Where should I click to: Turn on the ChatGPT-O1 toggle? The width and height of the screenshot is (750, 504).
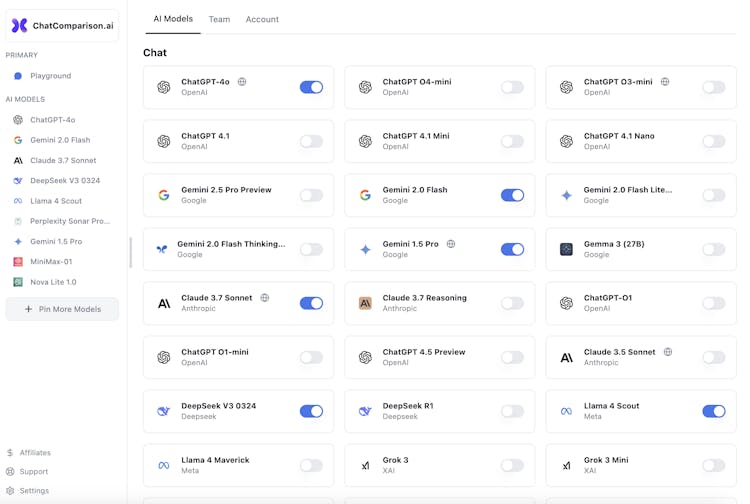[x=714, y=303]
